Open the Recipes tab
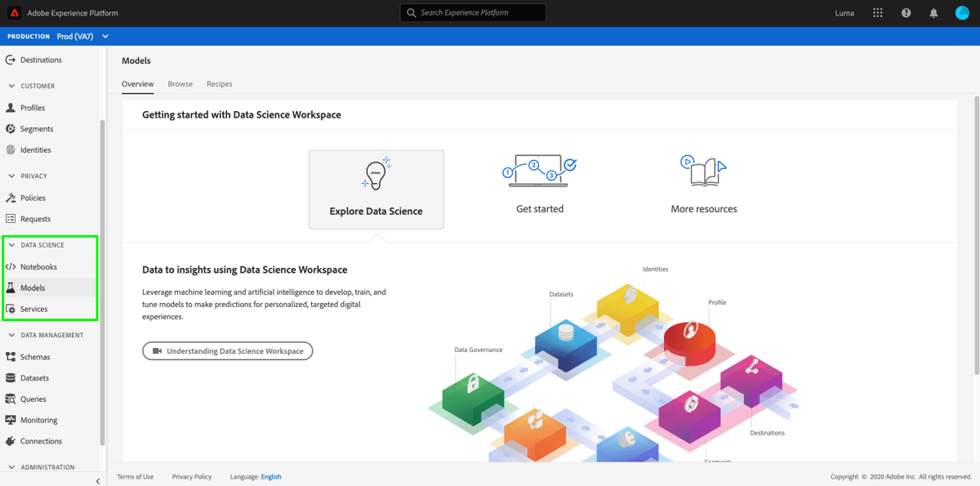 [x=219, y=83]
